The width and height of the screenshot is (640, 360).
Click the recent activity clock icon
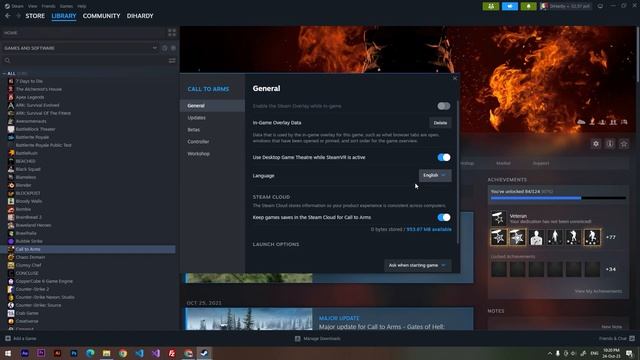pyautogui.click(x=164, y=48)
